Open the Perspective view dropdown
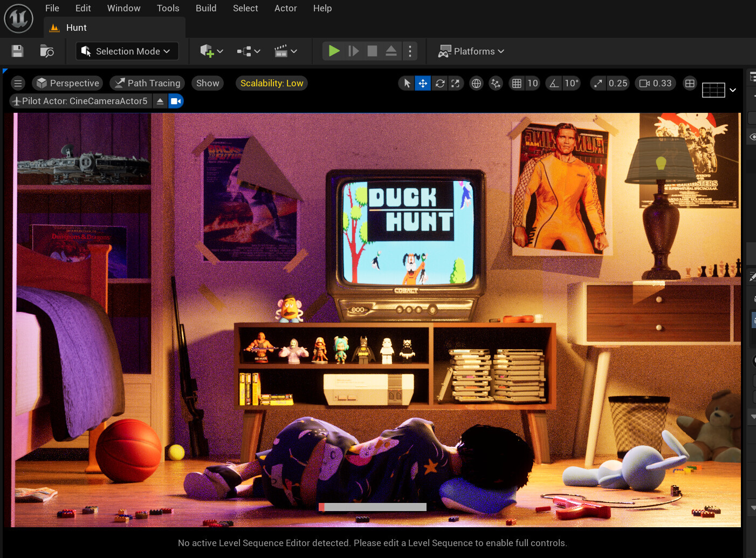This screenshot has height=558, width=756. tap(67, 83)
